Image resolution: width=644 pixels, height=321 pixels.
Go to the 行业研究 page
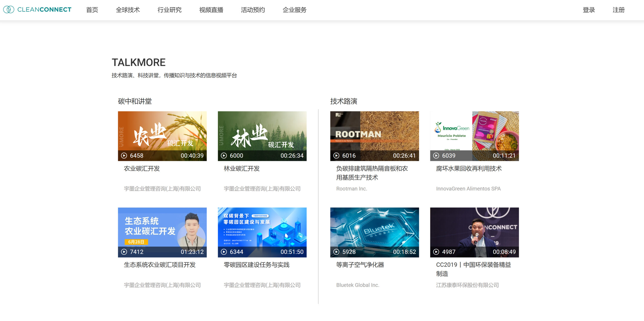point(169,10)
